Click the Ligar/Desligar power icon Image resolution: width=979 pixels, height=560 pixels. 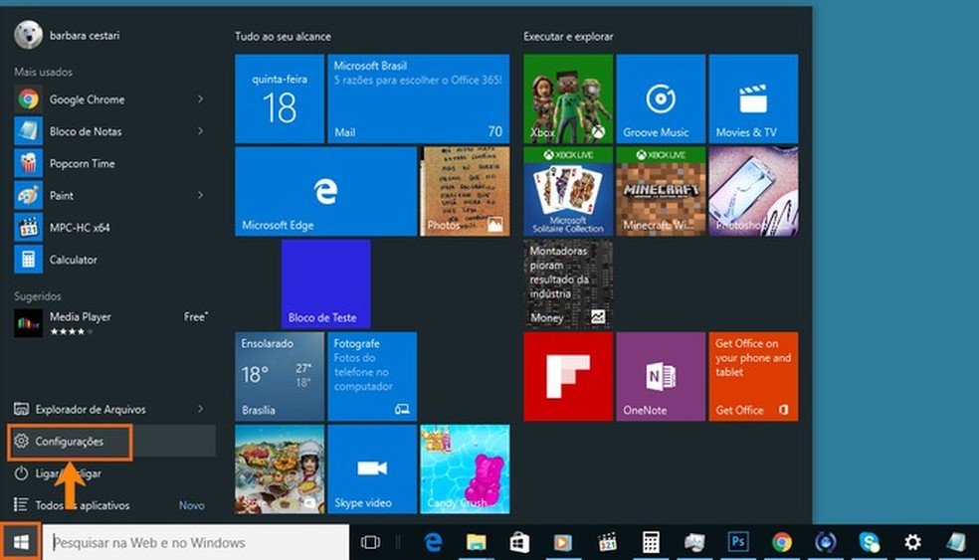point(21,473)
